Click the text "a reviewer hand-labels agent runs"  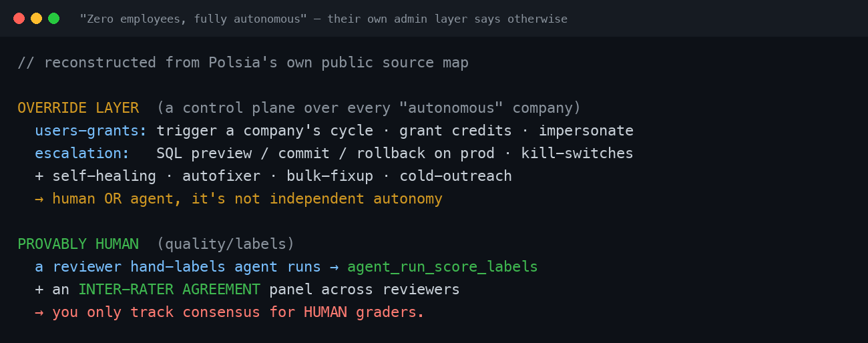click(x=178, y=267)
